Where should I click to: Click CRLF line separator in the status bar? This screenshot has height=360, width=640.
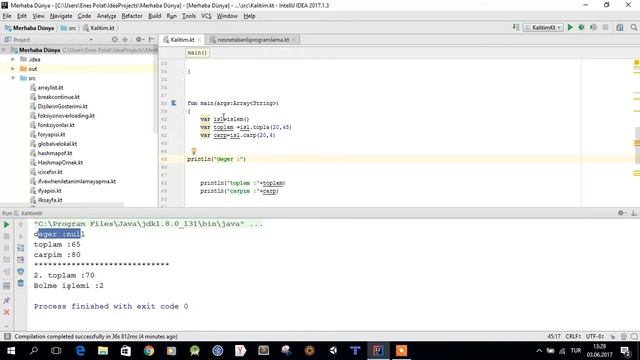point(573,336)
